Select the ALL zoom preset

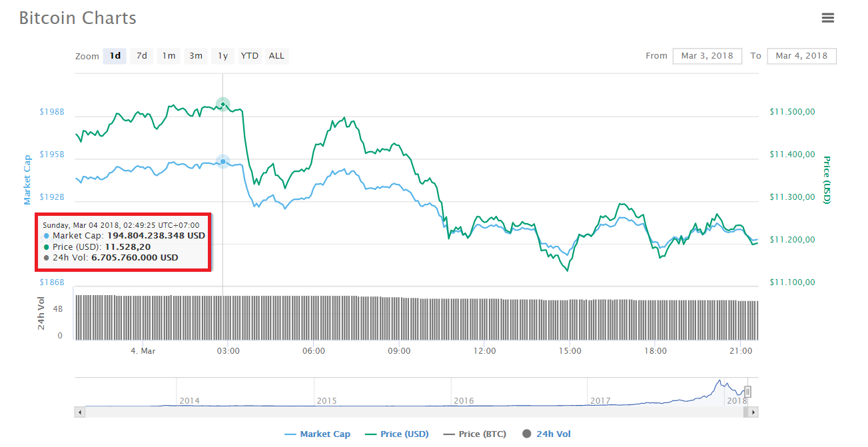pos(276,56)
